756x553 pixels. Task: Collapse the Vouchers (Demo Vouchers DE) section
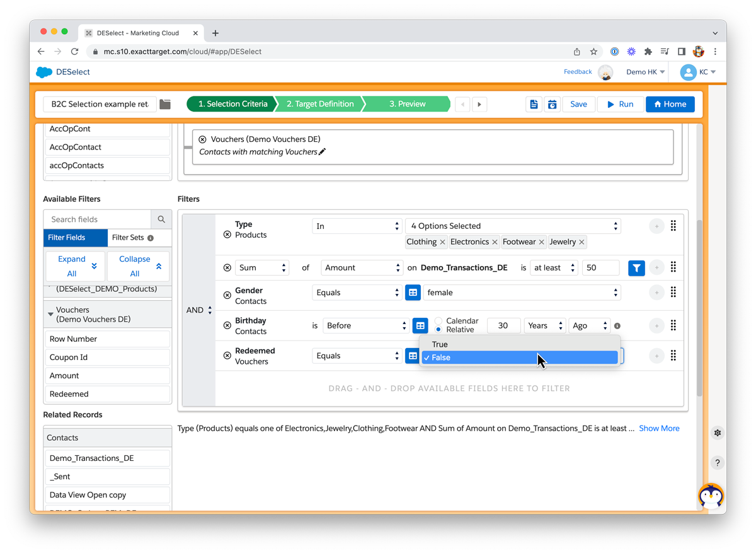pos(50,314)
